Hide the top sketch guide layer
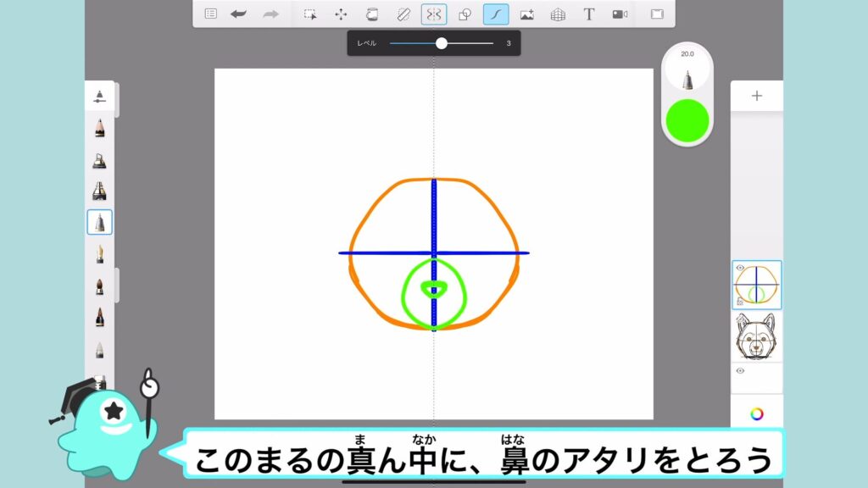The image size is (868, 488). (740, 269)
